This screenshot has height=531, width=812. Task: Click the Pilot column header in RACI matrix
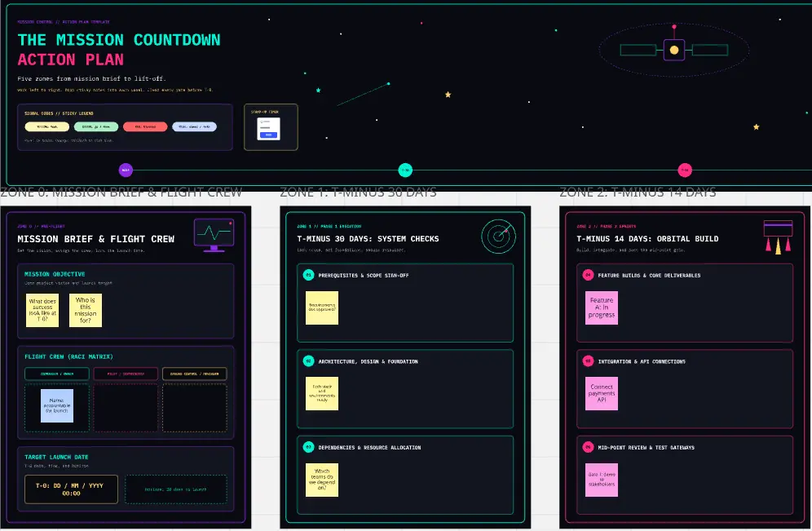126,374
